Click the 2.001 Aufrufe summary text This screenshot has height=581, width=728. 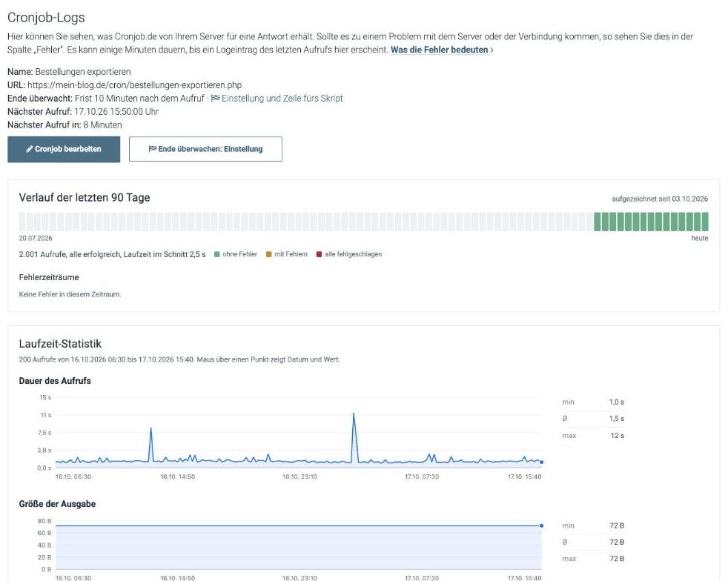pos(112,254)
